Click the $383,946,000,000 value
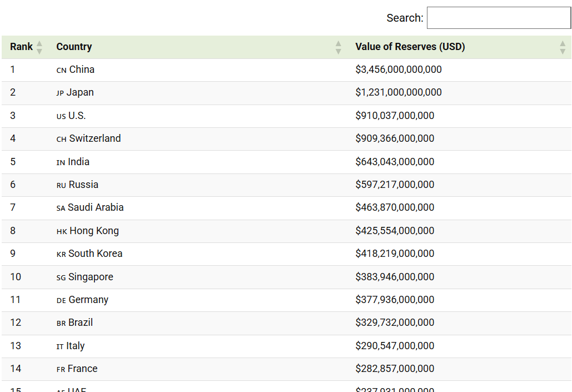The width and height of the screenshot is (572, 392). (395, 277)
